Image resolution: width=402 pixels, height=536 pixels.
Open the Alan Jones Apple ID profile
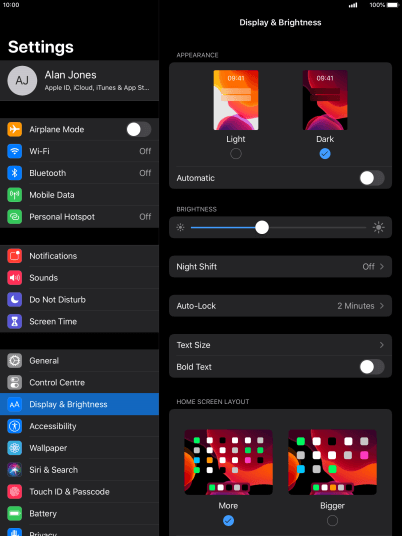(79, 81)
